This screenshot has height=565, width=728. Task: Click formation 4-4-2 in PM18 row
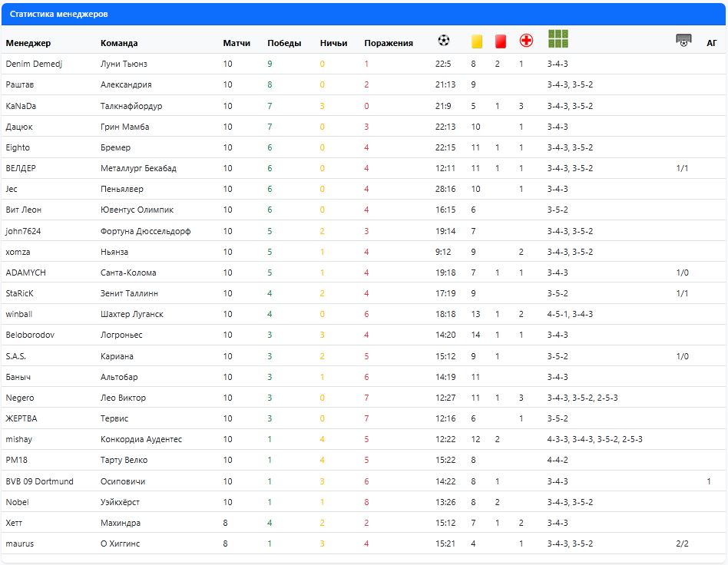click(558, 460)
